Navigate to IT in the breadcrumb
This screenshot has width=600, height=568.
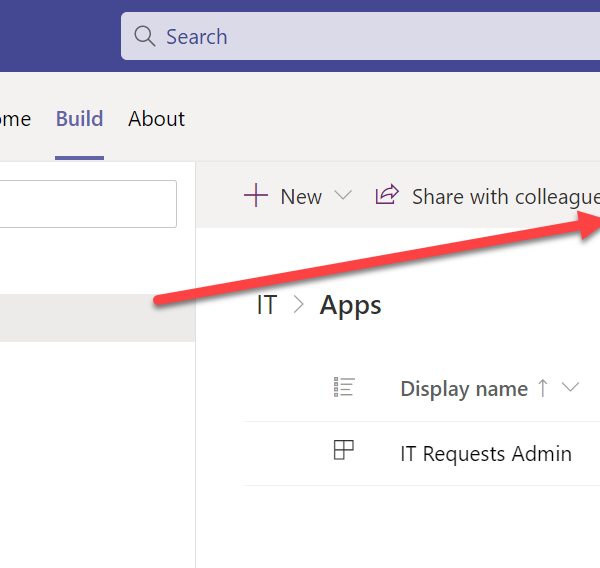(x=266, y=305)
